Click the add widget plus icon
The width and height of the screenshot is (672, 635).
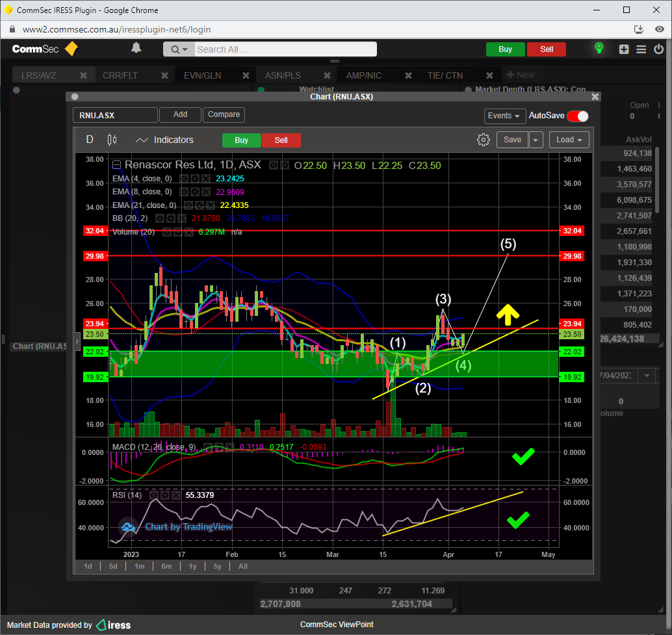click(624, 49)
